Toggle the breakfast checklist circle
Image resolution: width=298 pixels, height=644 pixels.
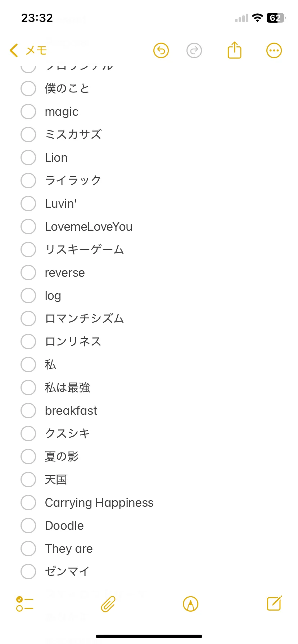tap(28, 410)
